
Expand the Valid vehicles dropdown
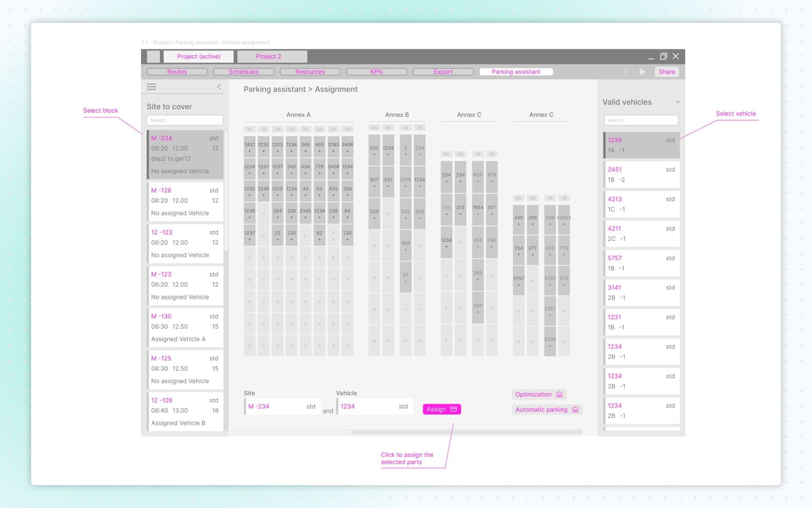pos(677,102)
